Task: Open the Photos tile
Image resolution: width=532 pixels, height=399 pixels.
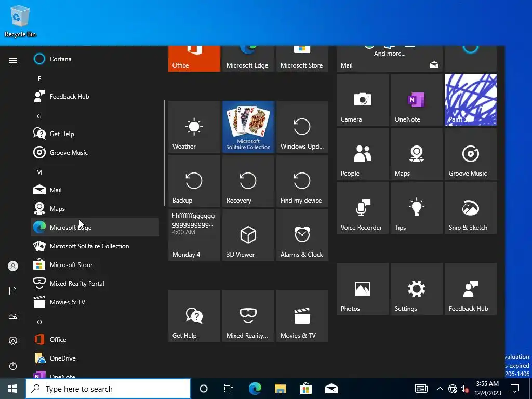Action: 362,289
